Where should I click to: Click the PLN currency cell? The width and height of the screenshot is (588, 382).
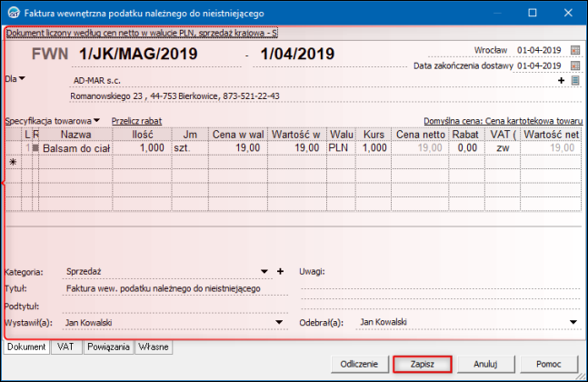341,148
